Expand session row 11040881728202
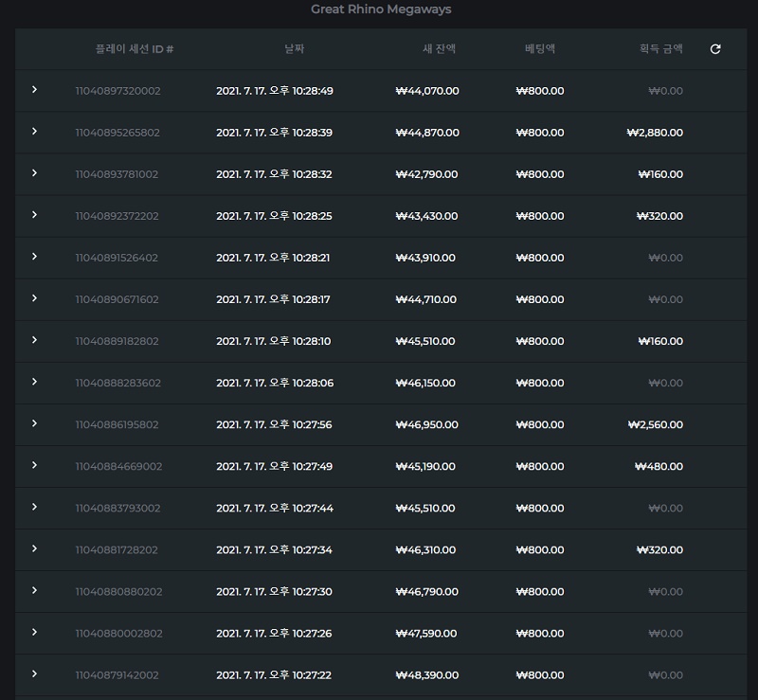 [34, 548]
